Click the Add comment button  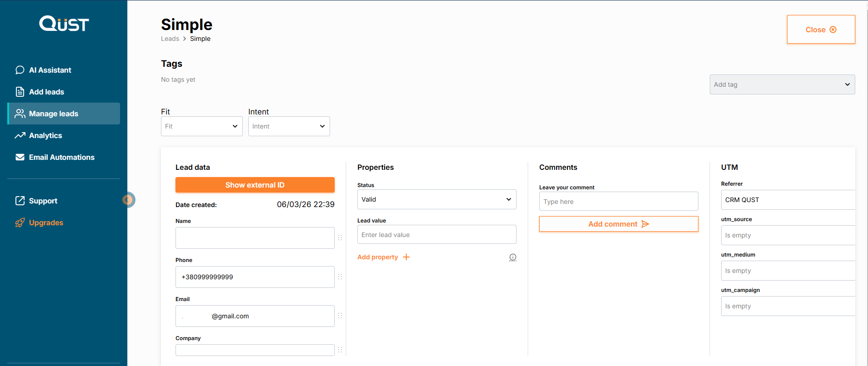click(618, 224)
